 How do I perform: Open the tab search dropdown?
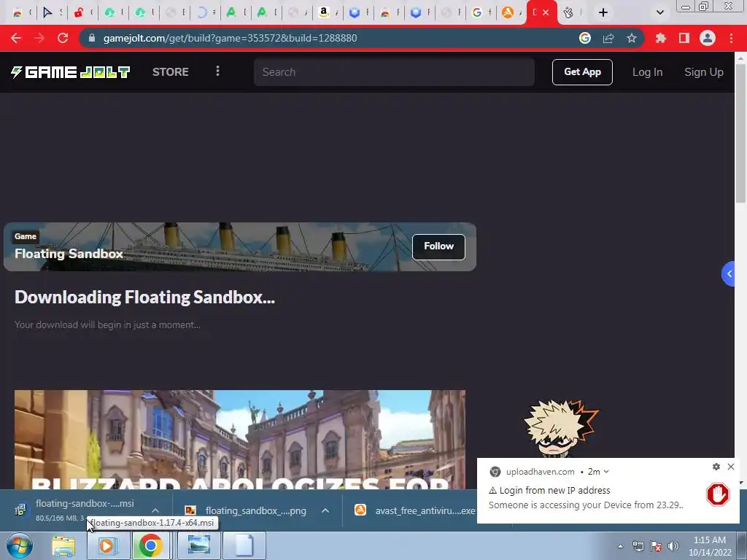point(659,12)
